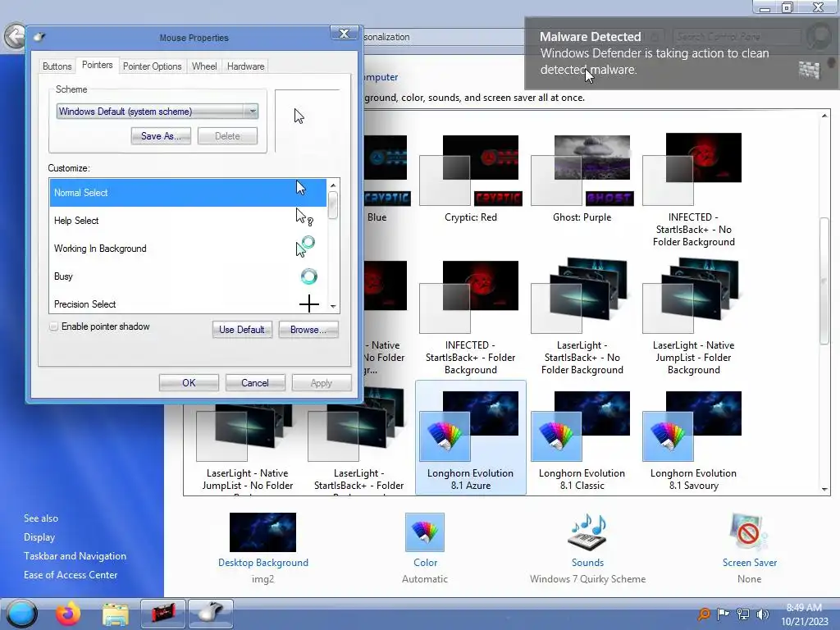Select Precision Select pointer row

[188, 304]
